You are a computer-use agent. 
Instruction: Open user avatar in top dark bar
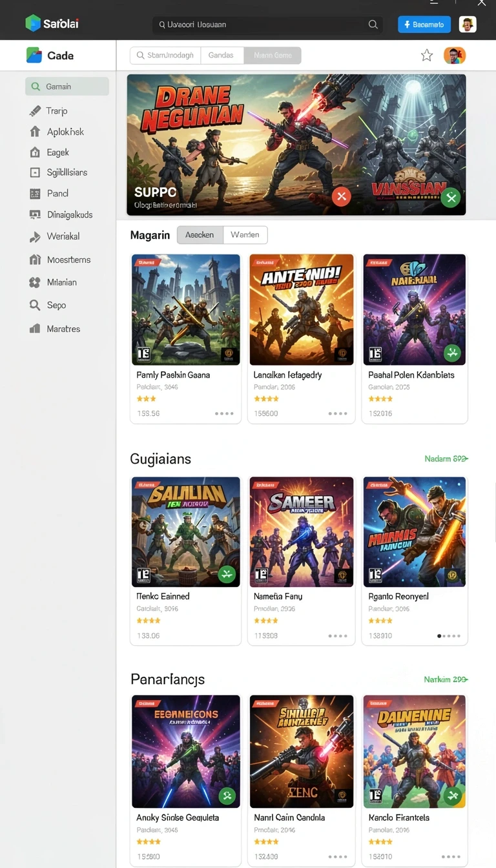tap(468, 25)
